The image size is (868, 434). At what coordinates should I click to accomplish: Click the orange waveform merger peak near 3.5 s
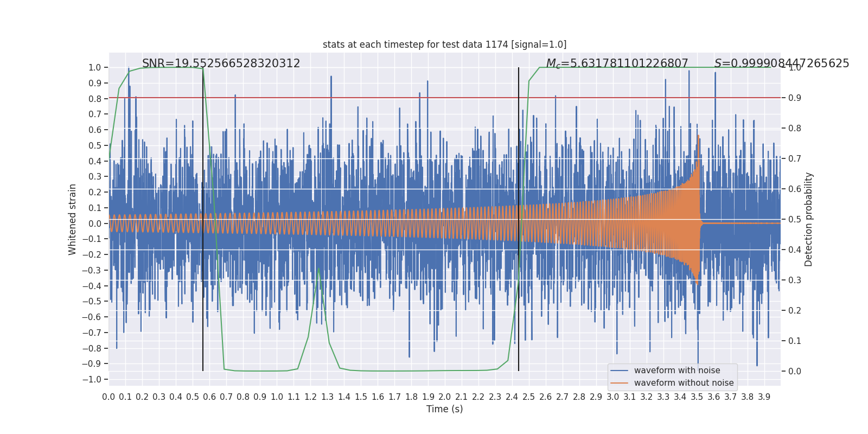(x=698, y=136)
